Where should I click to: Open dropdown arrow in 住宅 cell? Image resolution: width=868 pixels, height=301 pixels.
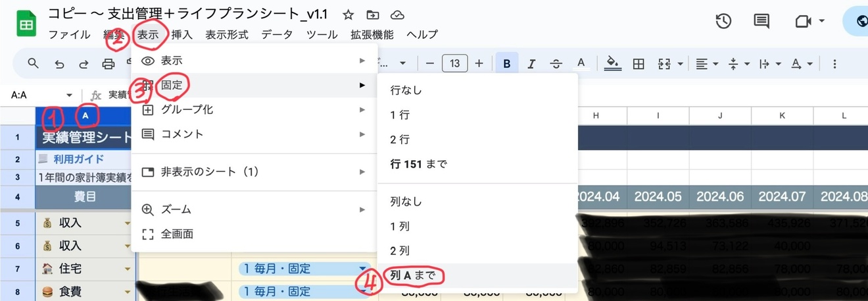click(x=128, y=269)
